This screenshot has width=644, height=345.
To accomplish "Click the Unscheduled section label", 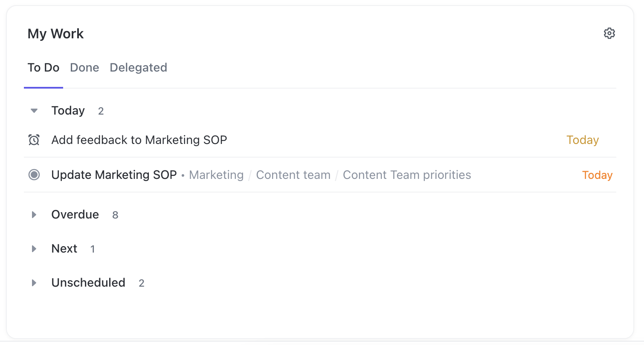I will (x=88, y=283).
